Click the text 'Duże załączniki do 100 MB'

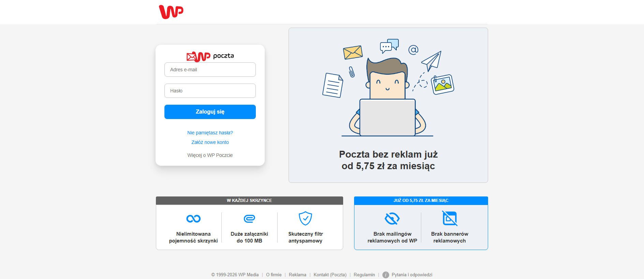(x=249, y=237)
